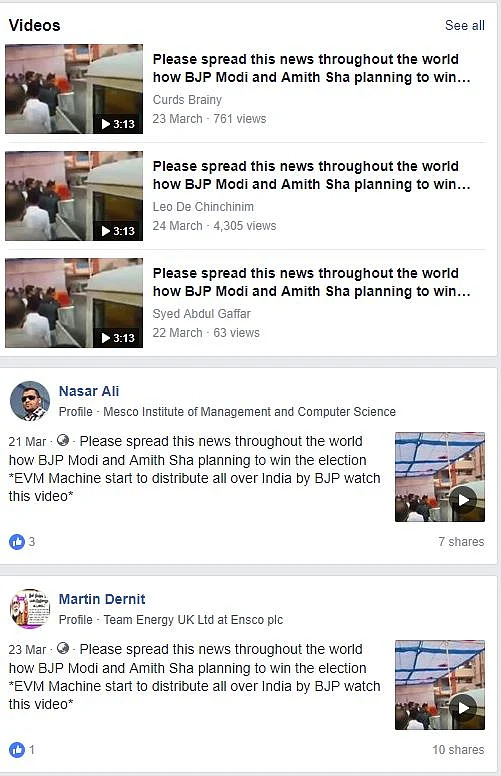Open the Nasar Ali profile name link

[x=89, y=391]
